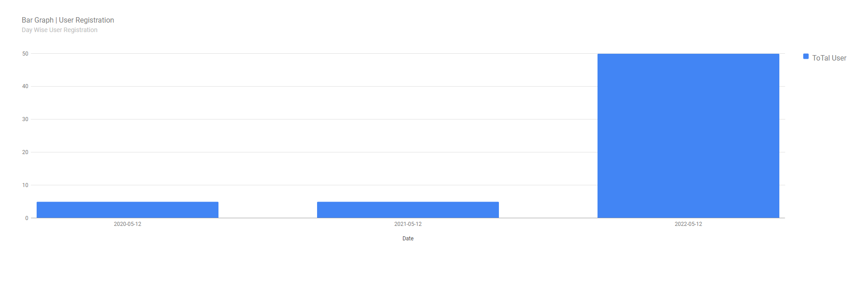Viewport: 868px width, 286px height.
Task: Click the 20 value on vertical axis
Action: tap(25, 152)
